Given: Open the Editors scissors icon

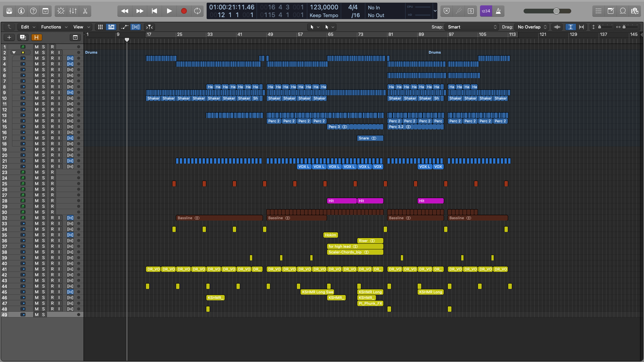Looking at the screenshot, I should 85,11.
